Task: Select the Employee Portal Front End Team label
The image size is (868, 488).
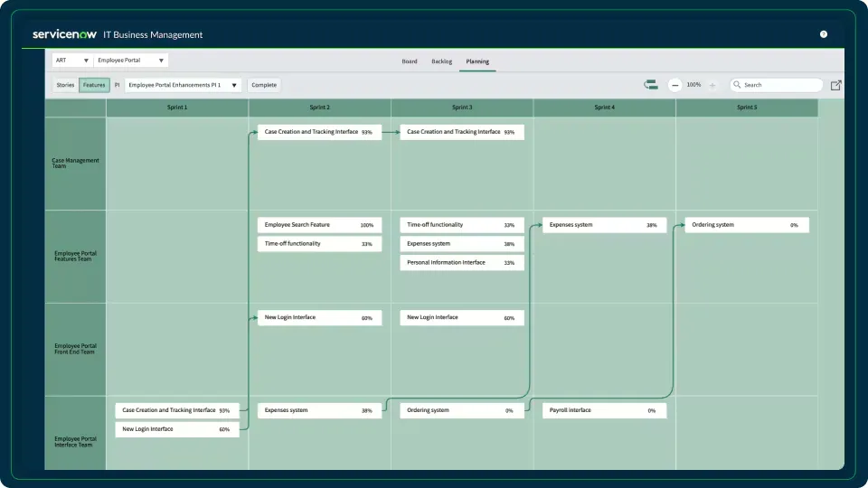Action: click(x=75, y=349)
